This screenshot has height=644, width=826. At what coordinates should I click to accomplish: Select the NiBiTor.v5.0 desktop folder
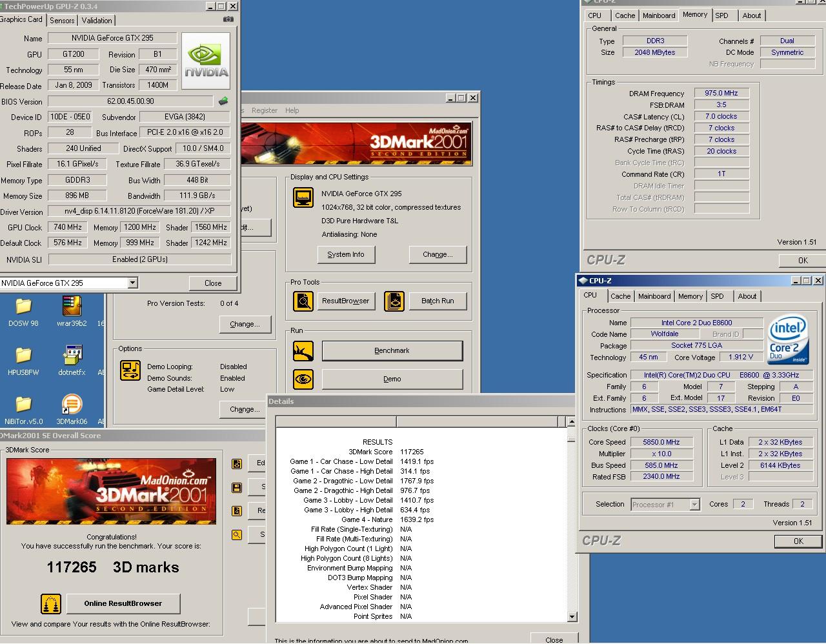[23, 410]
